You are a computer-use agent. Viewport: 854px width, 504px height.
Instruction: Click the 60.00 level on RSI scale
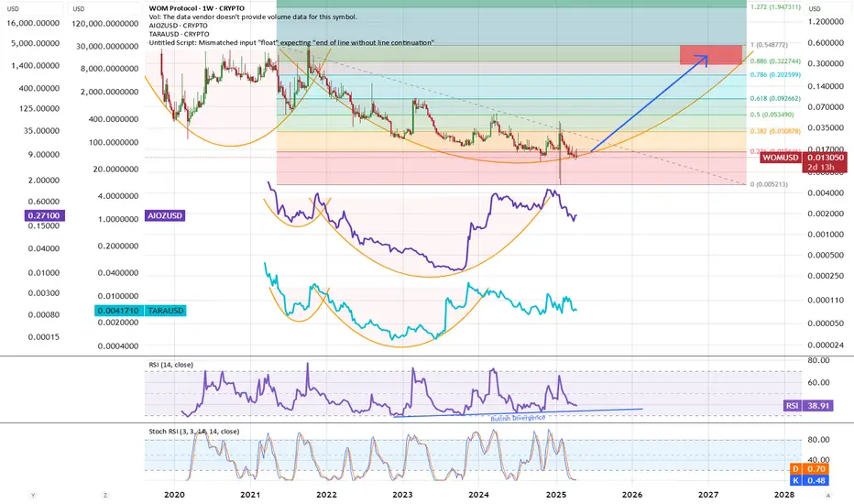(818, 382)
